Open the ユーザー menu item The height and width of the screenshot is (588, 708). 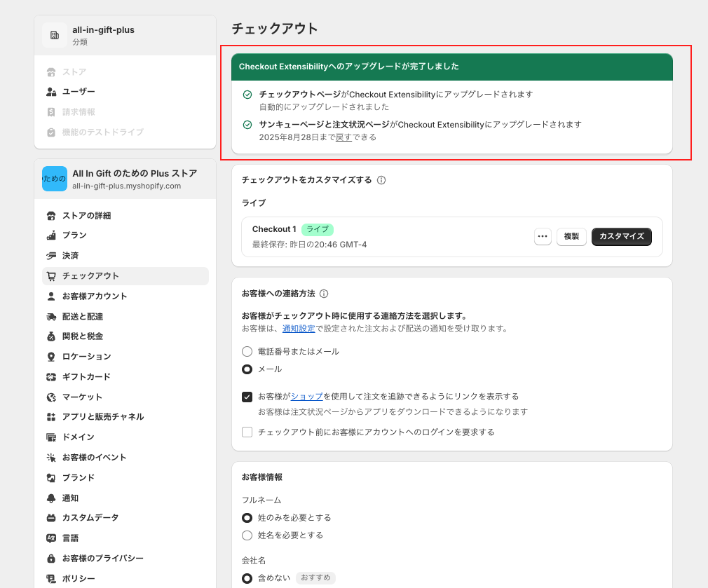[79, 92]
